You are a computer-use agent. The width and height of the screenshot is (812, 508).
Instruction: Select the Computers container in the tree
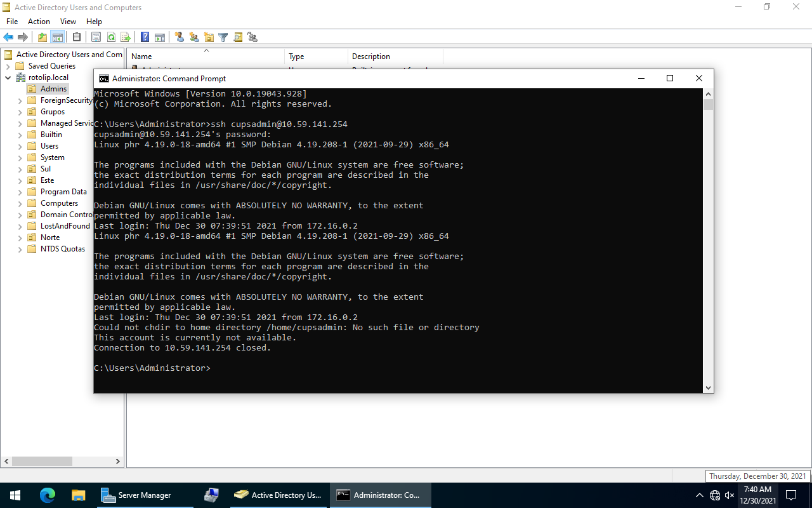(59, 203)
